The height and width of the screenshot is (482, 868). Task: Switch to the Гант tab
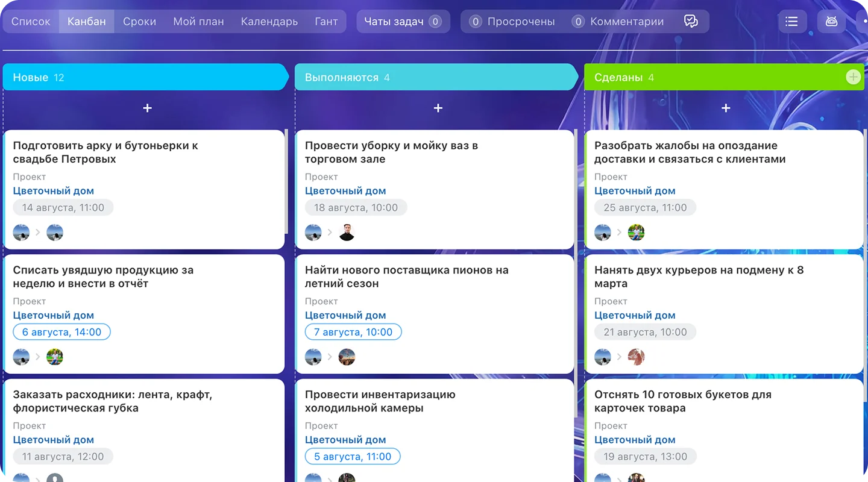click(x=326, y=22)
